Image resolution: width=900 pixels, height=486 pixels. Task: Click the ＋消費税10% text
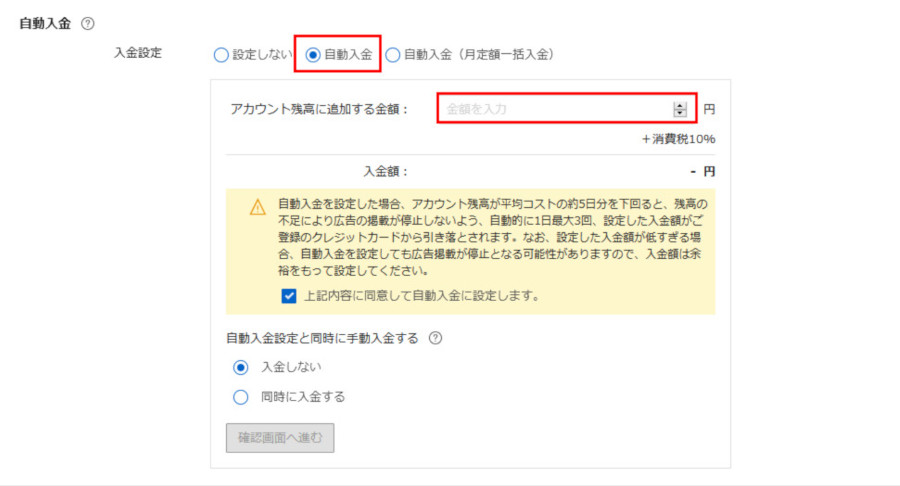678,139
